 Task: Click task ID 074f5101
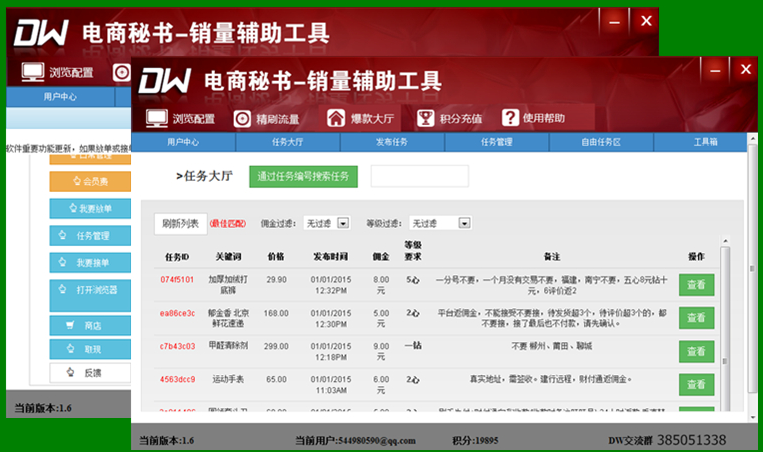[x=177, y=280]
